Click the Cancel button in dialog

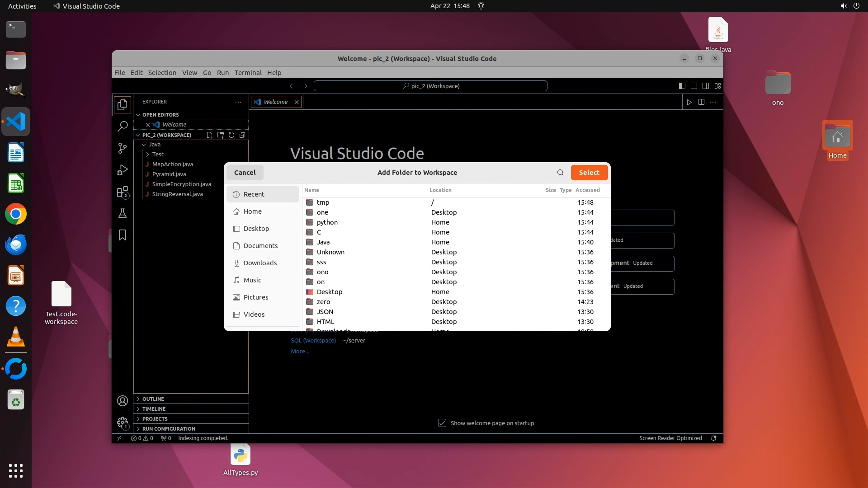pyautogui.click(x=245, y=173)
